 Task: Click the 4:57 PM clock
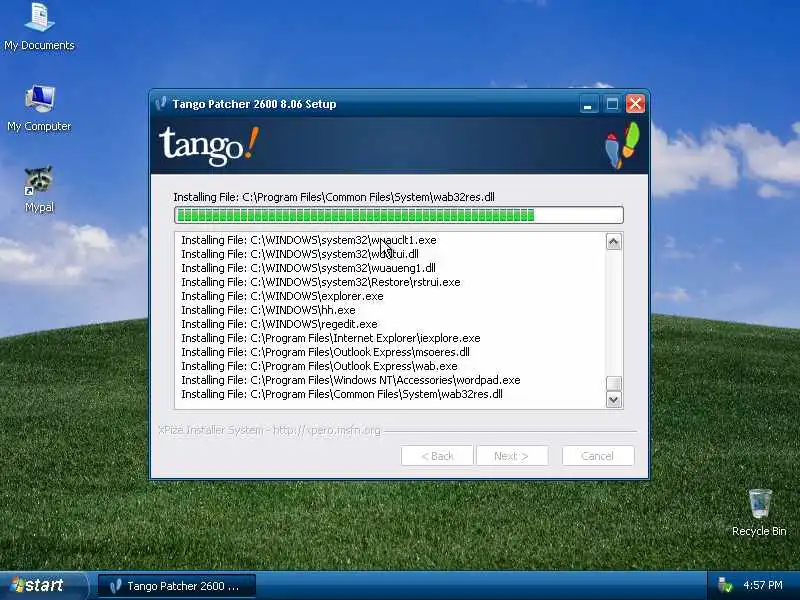(x=763, y=585)
